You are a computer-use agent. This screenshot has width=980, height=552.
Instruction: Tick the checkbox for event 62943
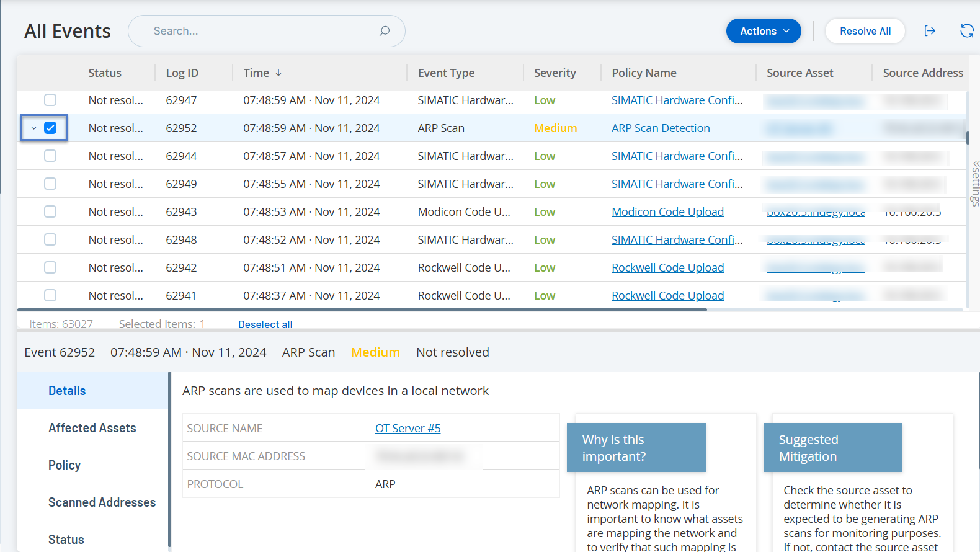click(x=50, y=211)
